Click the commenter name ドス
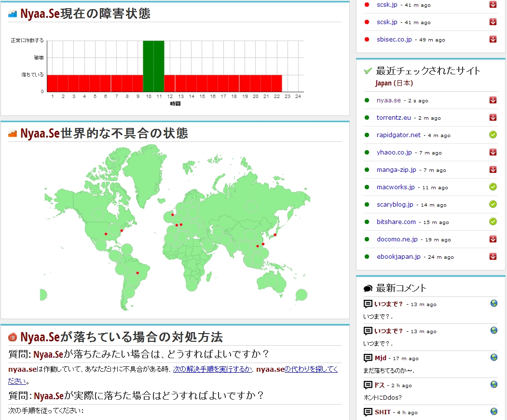The width and height of the screenshot is (507, 420). click(x=380, y=385)
